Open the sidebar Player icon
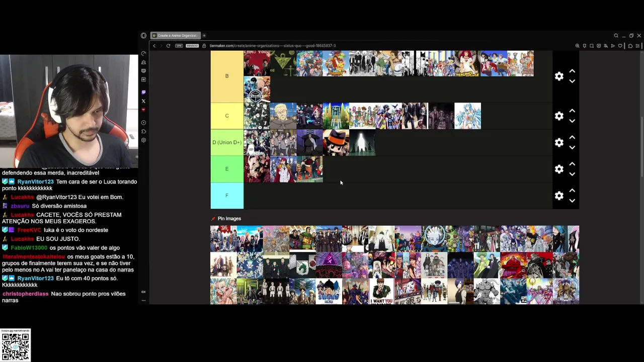 click(x=143, y=123)
